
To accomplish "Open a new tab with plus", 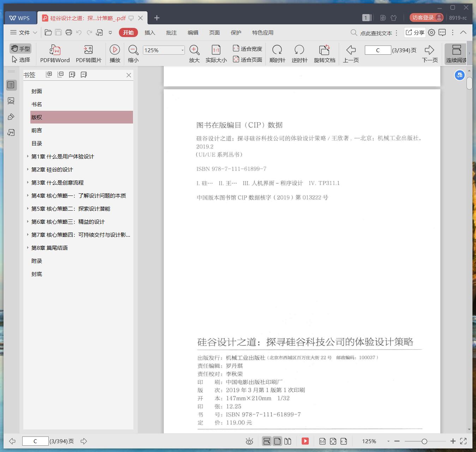I will tap(157, 18).
